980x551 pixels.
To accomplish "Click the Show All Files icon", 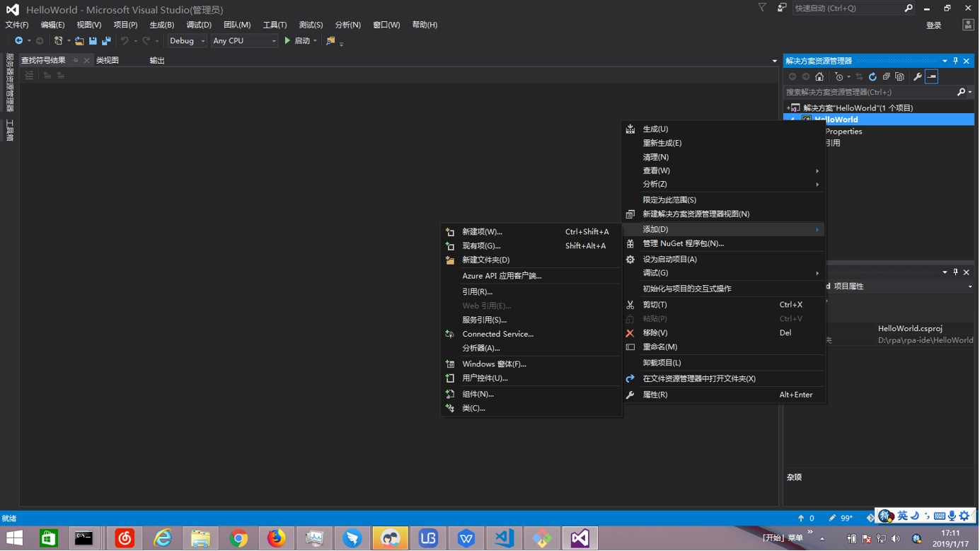I will pyautogui.click(x=899, y=76).
